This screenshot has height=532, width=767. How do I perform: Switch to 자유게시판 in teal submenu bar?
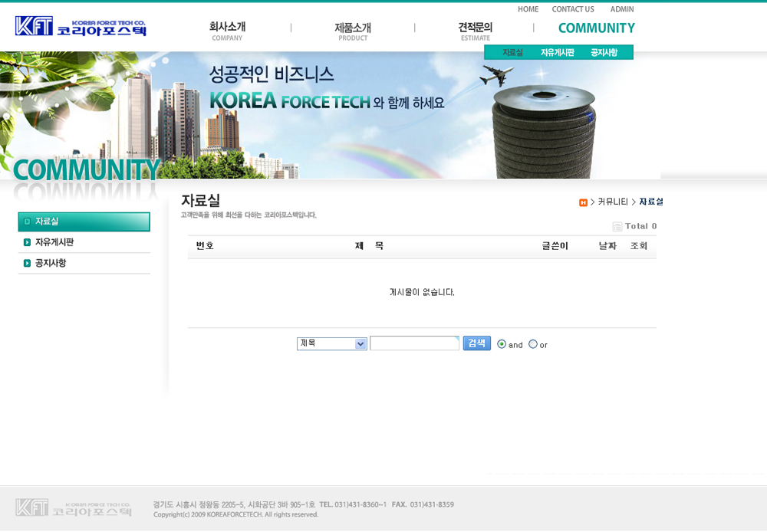(557, 53)
